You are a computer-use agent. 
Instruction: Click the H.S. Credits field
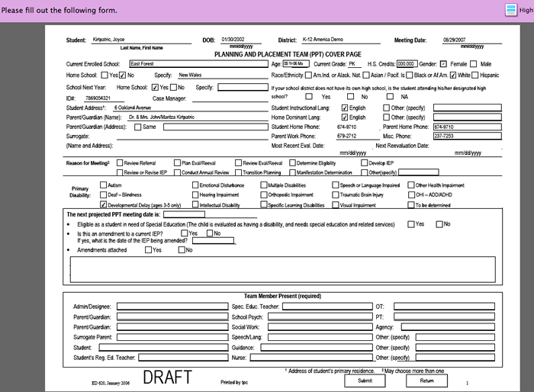point(407,64)
